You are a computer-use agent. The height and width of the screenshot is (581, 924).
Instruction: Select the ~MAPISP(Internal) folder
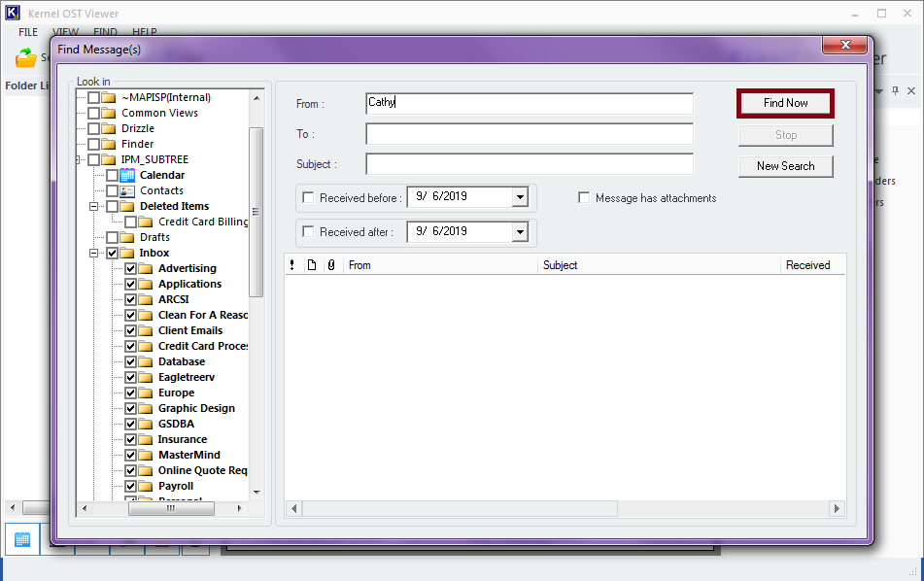(165, 97)
